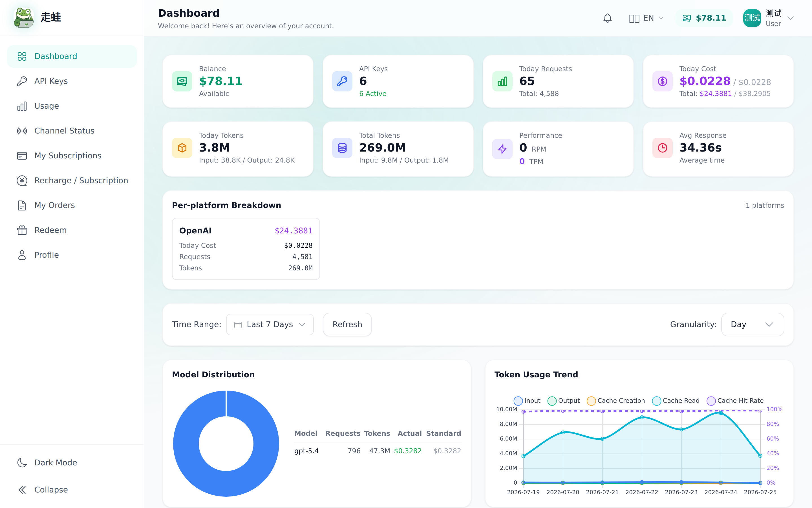812x508 pixels.
Task: Click the Cache Read peak point at 2026-07-24
Action: point(721,413)
